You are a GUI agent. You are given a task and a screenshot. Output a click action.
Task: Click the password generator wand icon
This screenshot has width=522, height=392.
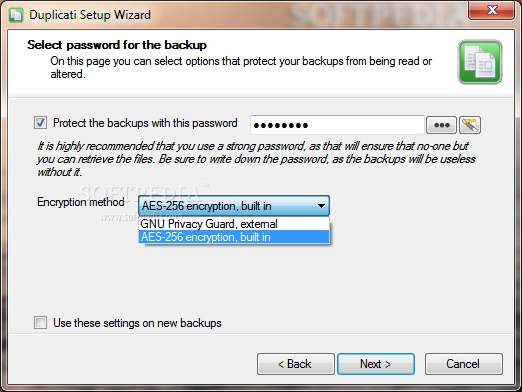pos(470,125)
